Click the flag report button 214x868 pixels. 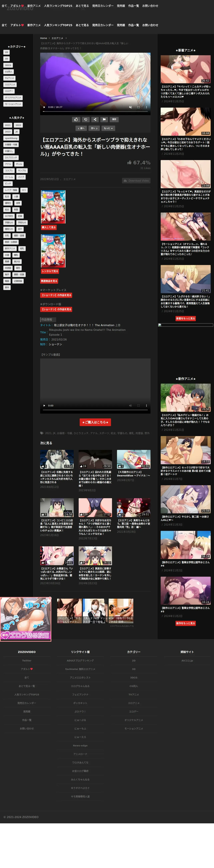pyautogui.click(x=104, y=119)
